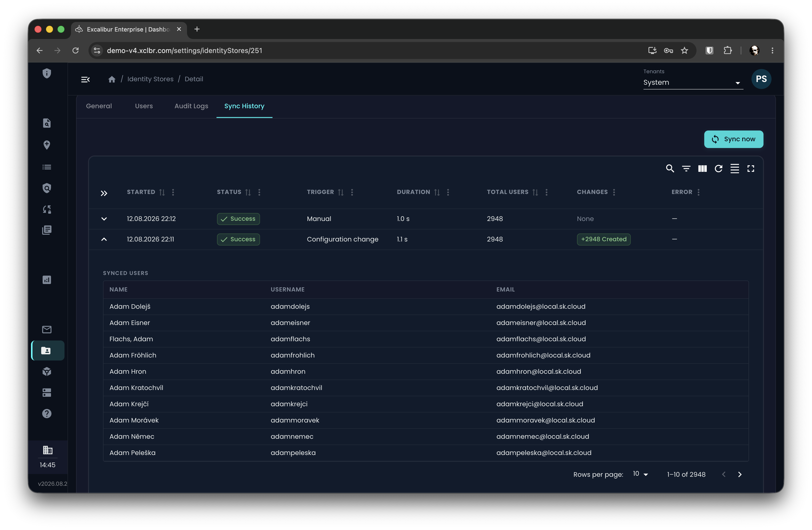Open the cube package sidebar icon
This screenshot has width=812, height=530.
click(47, 372)
